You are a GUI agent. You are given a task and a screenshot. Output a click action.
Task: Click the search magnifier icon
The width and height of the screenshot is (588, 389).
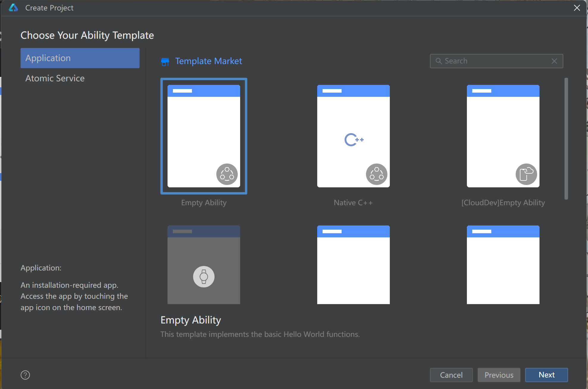point(439,61)
